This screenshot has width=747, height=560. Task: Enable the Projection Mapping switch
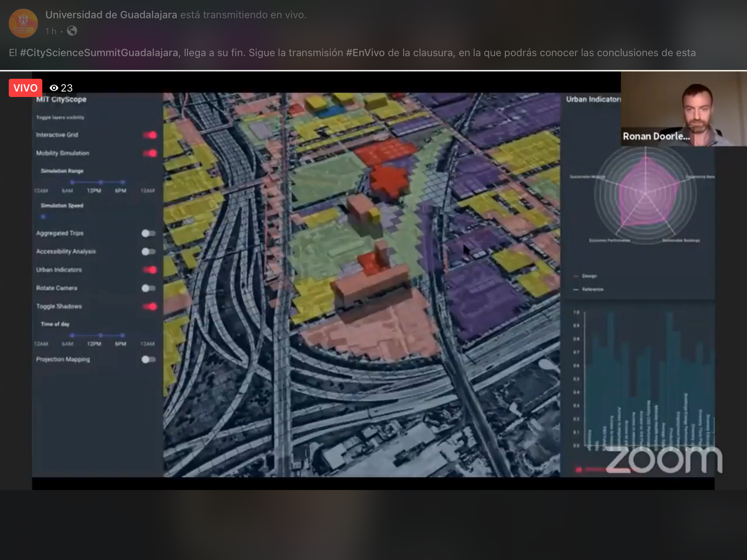[148, 359]
